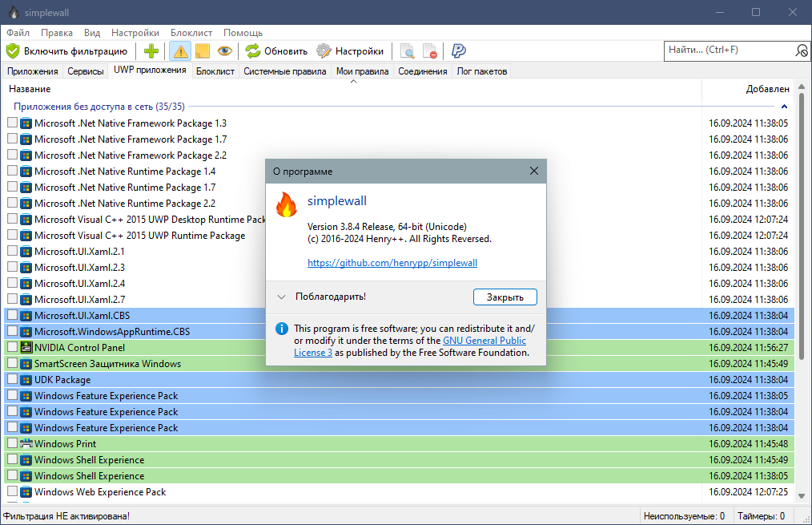Screen dimensions: 812x525
Task: Click the PayPal donate icon
Action: tap(458, 50)
